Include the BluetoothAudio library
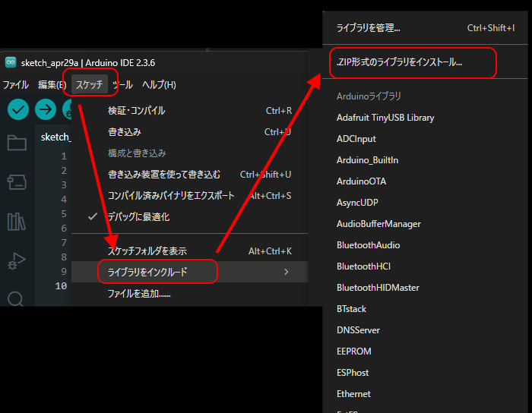 click(426, 245)
